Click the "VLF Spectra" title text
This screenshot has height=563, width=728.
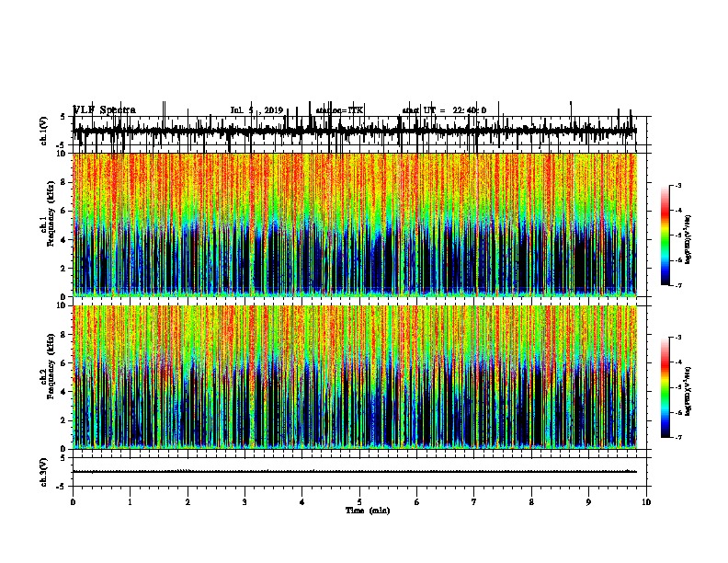(x=105, y=110)
